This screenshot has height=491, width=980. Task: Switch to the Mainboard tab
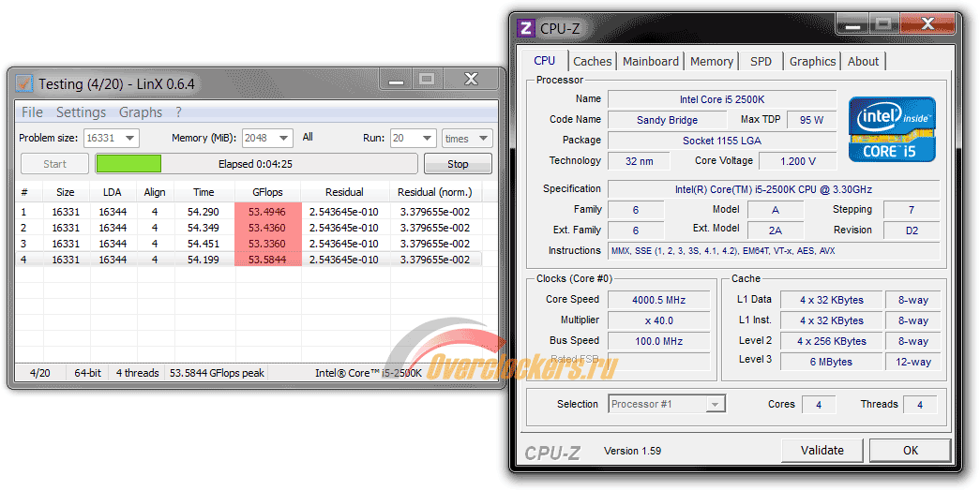[x=650, y=61]
